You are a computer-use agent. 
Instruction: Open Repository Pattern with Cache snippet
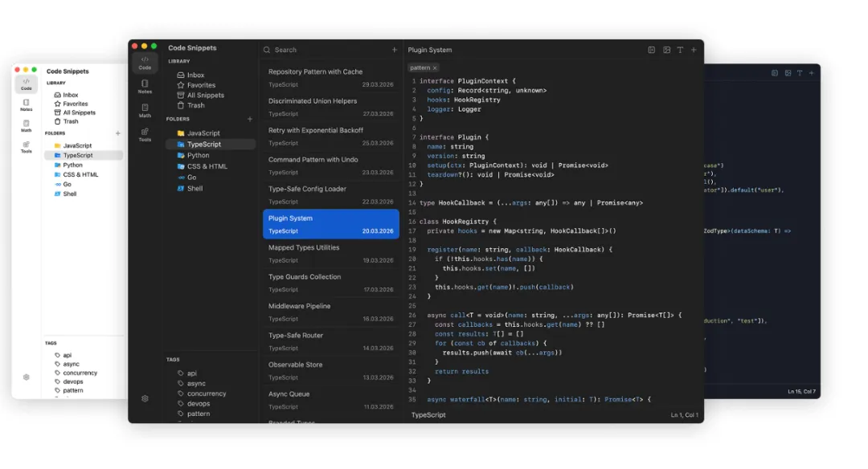[x=331, y=77]
